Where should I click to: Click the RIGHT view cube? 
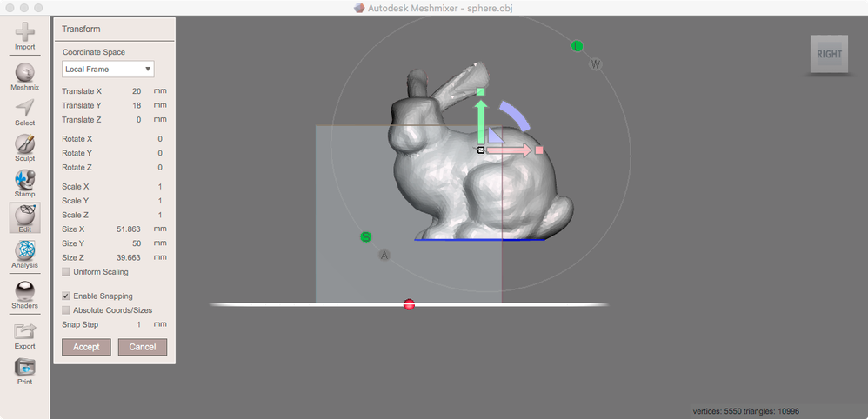point(829,54)
